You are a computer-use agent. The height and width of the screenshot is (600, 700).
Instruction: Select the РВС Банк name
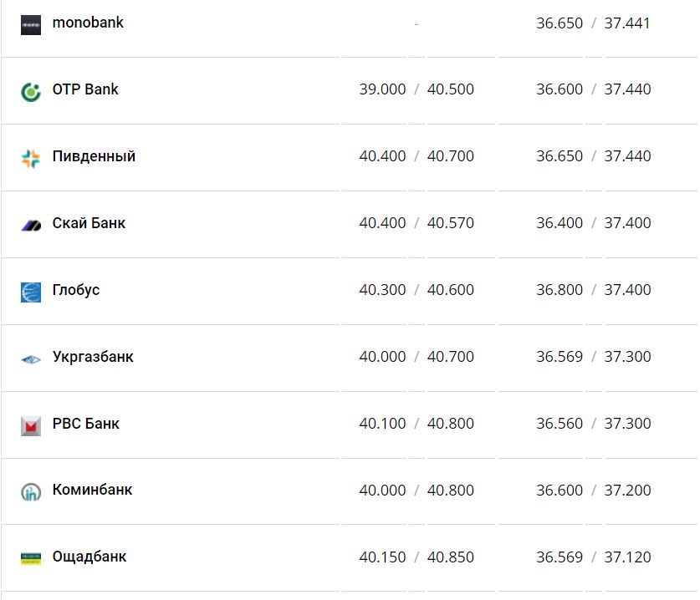pos(85,424)
